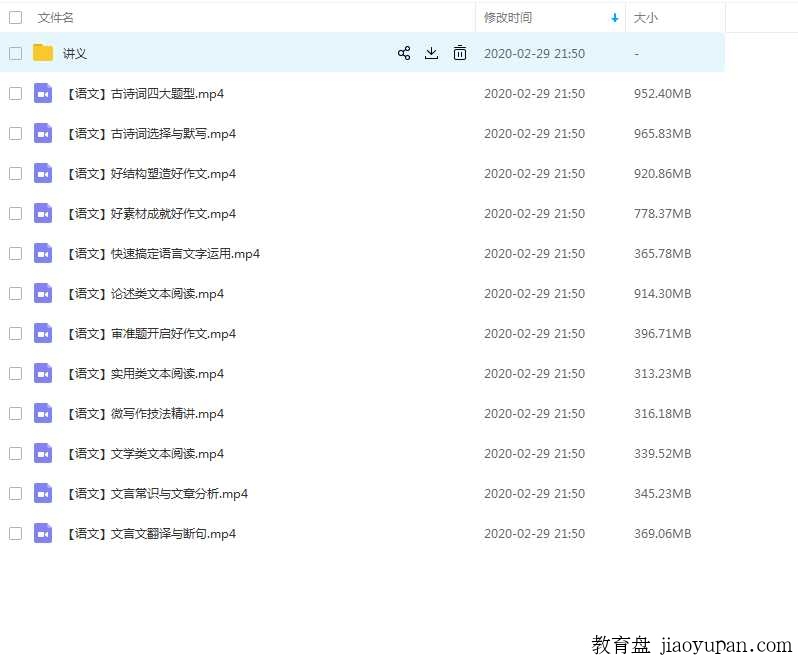This screenshot has height=660, width=798.
Task: Click the size value 965.83MB
Action: [x=662, y=134]
